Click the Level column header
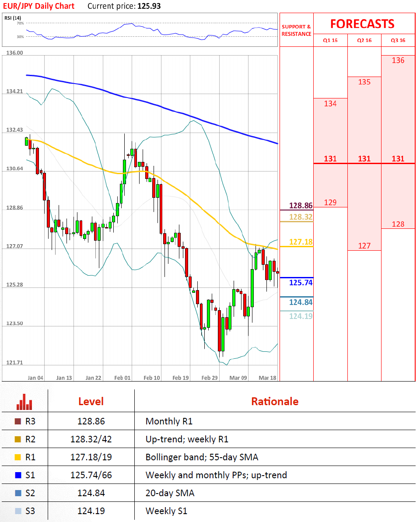Screen dimensions: 420x522 point(91,402)
